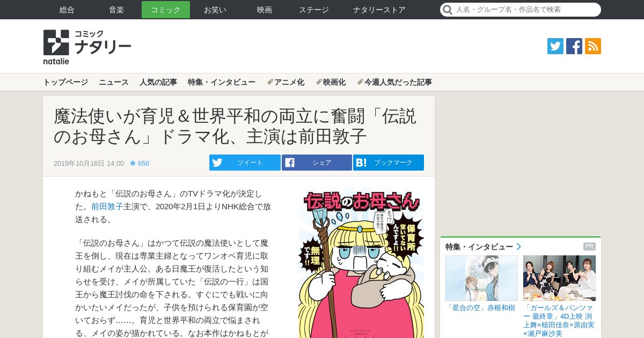
Task: Open the Facebook icon in header
Action: pos(574,46)
